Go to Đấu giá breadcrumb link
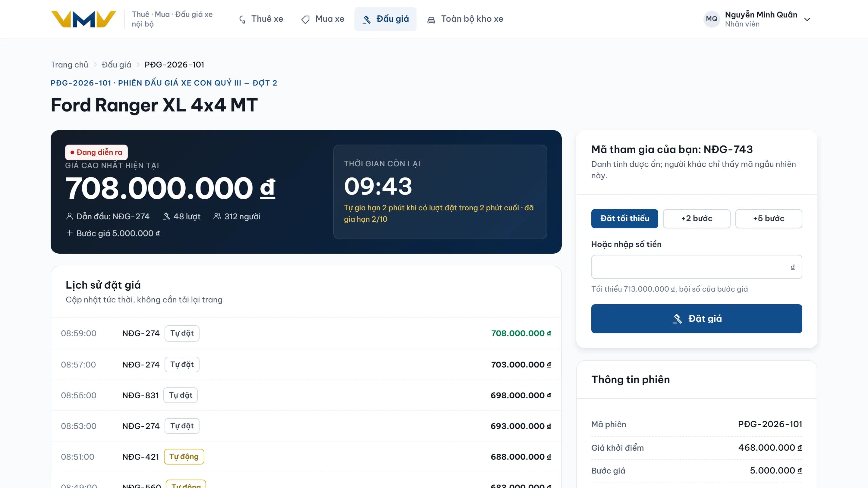The width and height of the screenshot is (868, 488). coord(116,65)
